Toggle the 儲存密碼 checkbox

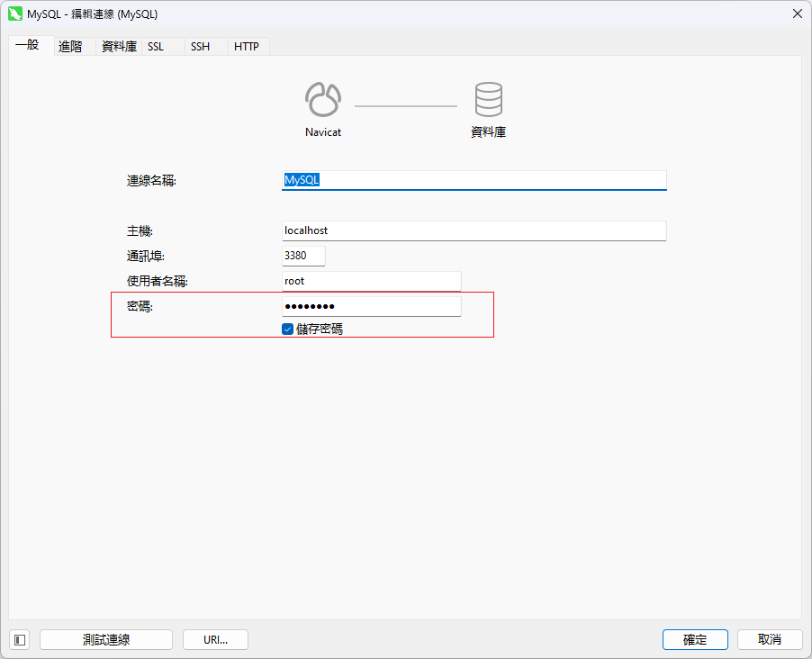pos(288,329)
